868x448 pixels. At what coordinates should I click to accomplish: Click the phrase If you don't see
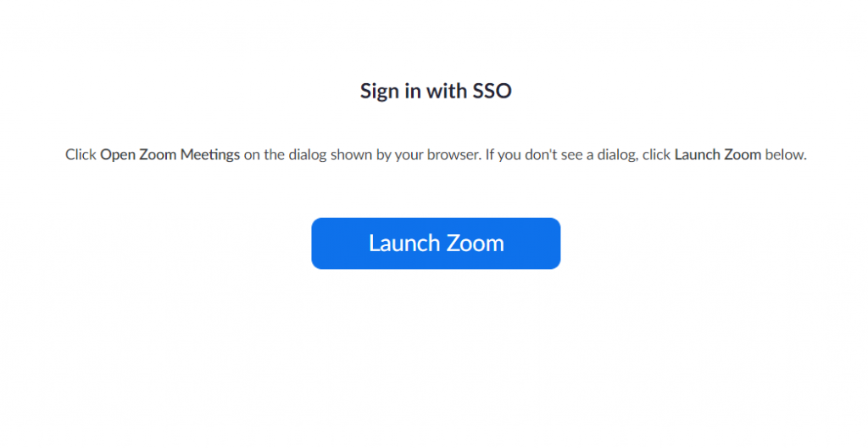536,154
